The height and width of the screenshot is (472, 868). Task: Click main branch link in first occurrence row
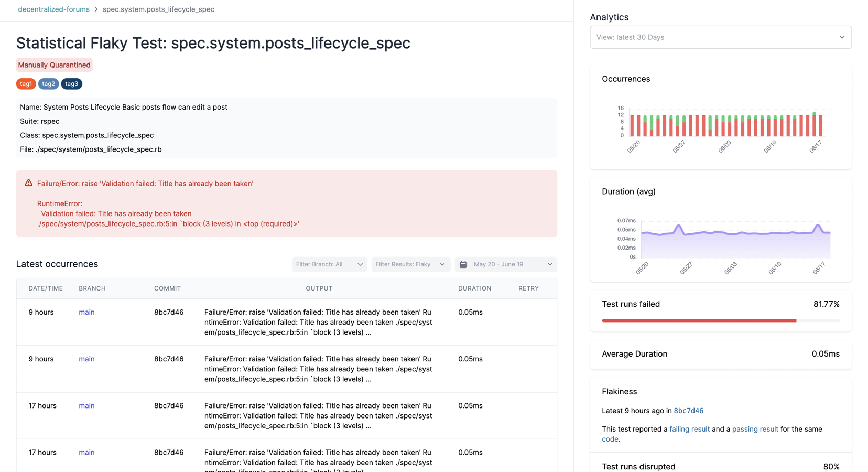[86, 312]
